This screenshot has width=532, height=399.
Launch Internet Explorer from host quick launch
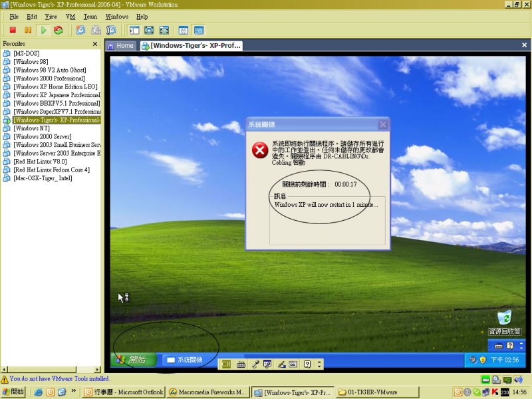pyautogui.click(x=39, y=392)
